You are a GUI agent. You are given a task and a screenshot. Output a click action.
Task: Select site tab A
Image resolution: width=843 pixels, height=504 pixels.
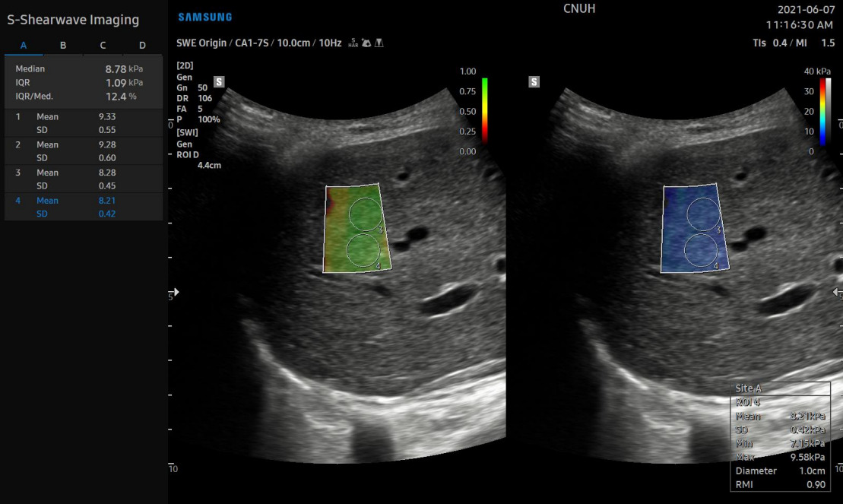pyautogui.click(x=24, y=46)
